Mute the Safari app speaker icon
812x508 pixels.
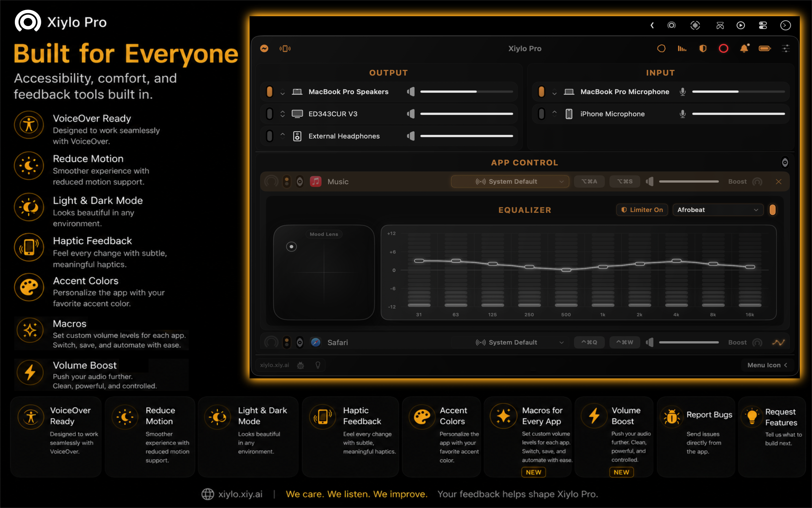click(650, 342)
